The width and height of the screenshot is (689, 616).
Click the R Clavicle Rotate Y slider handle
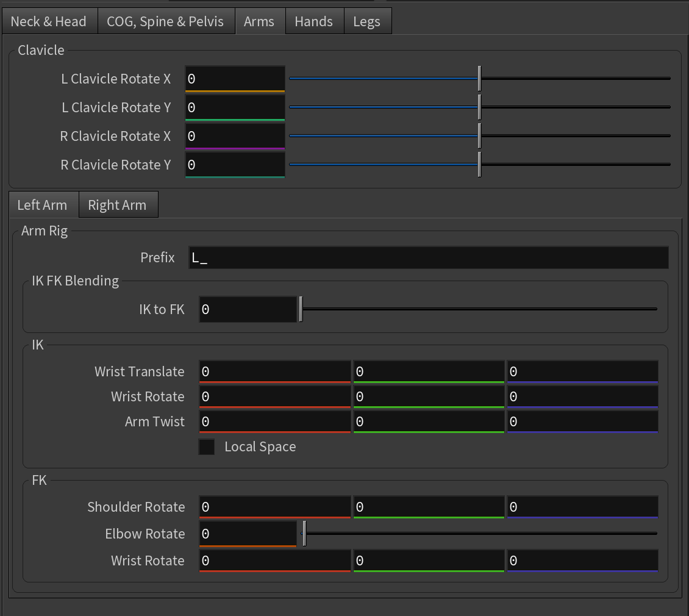click(x=480, y=165)
